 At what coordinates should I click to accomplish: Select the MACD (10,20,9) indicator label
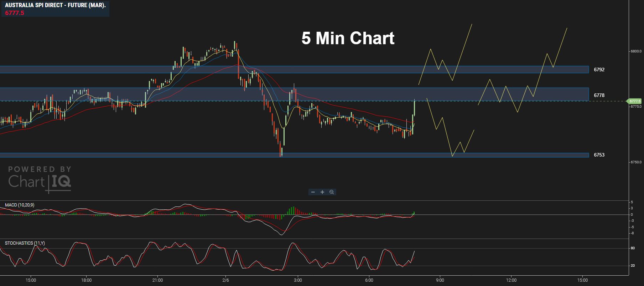[x=20, y=205]
